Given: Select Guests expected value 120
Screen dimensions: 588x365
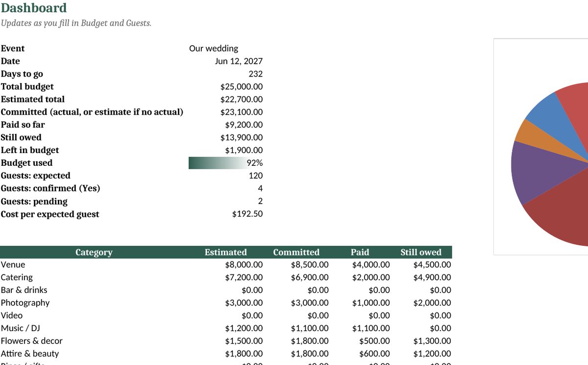Looking at the screenshot, I should click(x=255, y=176).
